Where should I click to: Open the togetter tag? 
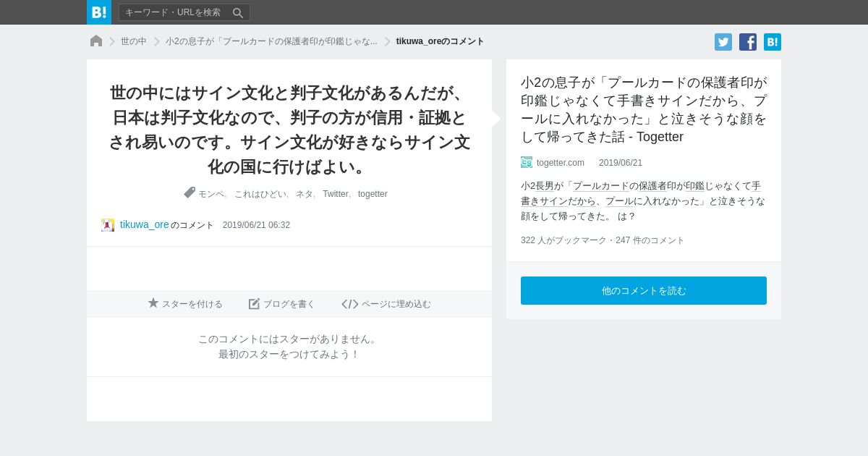373,194
